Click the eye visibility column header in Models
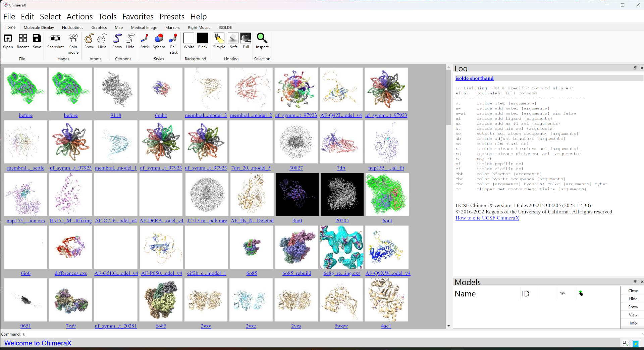 pos(562,293)
